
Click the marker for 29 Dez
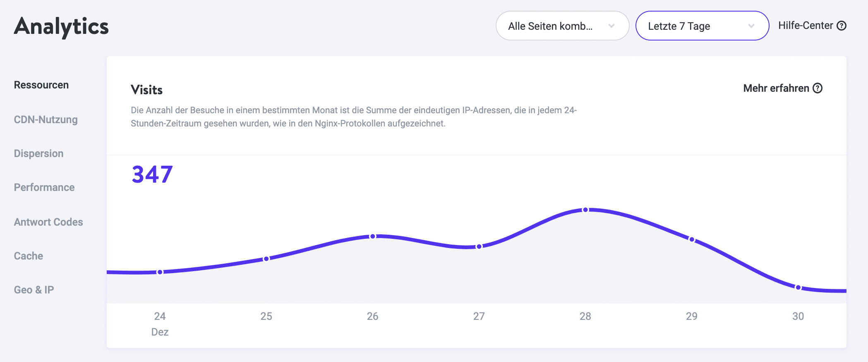[692, 239]
